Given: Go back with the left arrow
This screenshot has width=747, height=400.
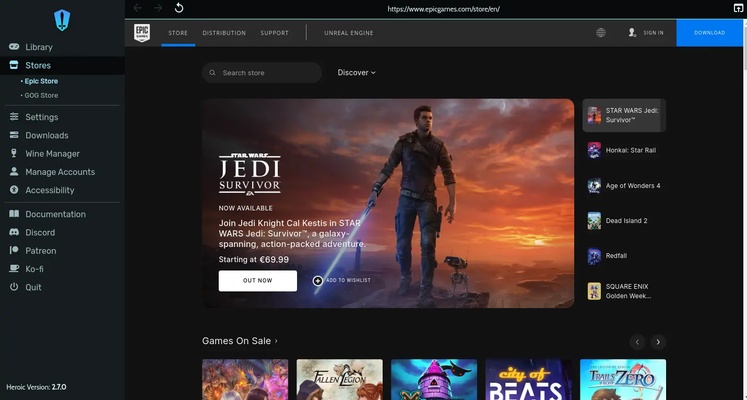Looking at the screenshot, I should click(137, 8).
